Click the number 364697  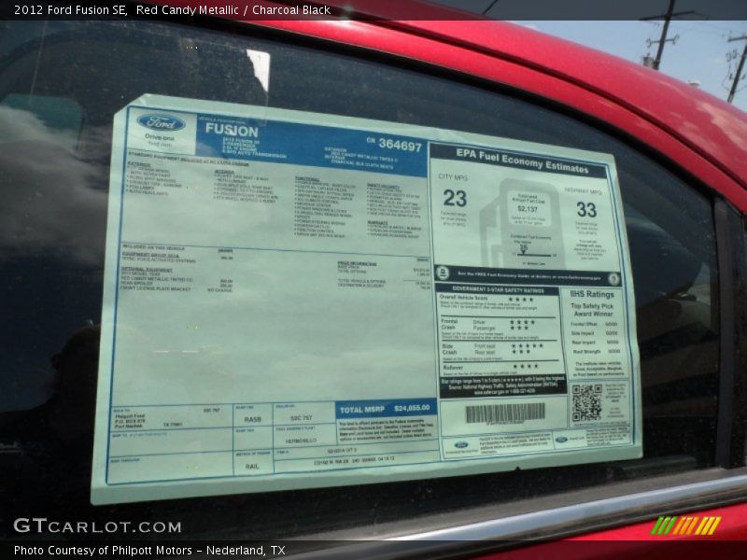401,146
